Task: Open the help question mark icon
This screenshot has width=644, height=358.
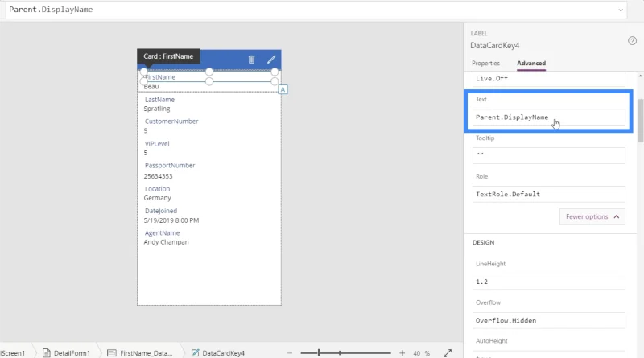Action: pos(632,41)
